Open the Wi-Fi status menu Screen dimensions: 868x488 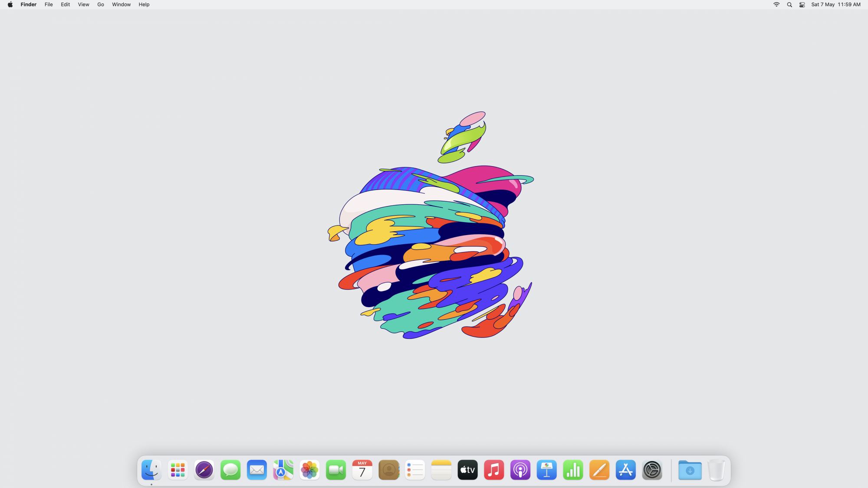(x=776, y=5)
